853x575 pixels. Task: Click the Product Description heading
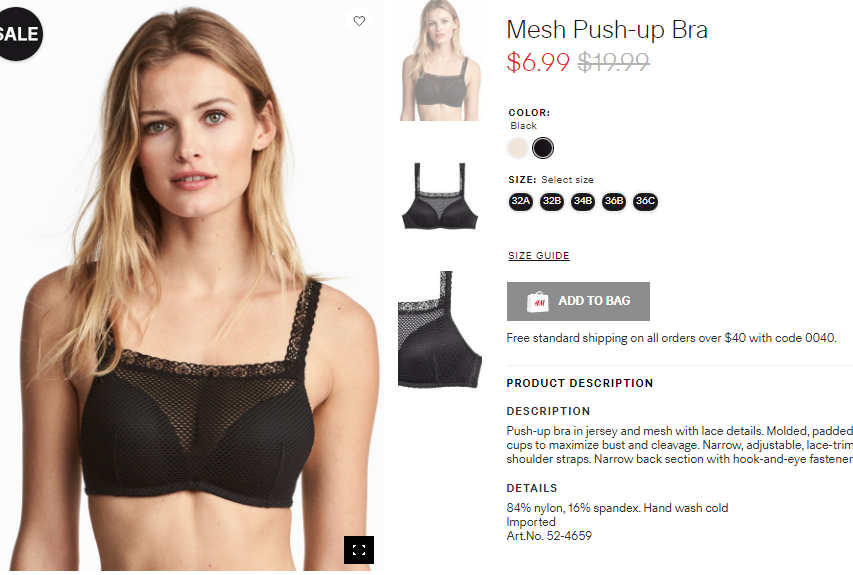tap(580, 383)
